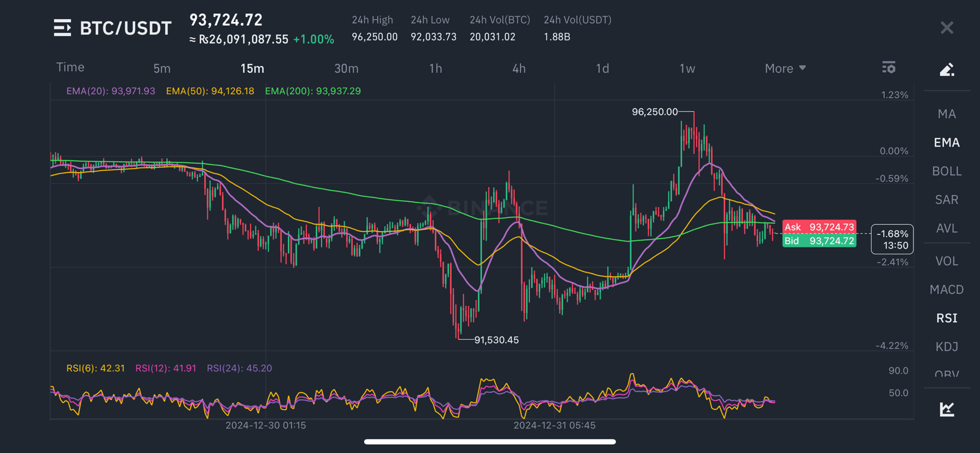Toggle the AVL indicator
This screenshot has width=980, height=453.
click(947, 228)
